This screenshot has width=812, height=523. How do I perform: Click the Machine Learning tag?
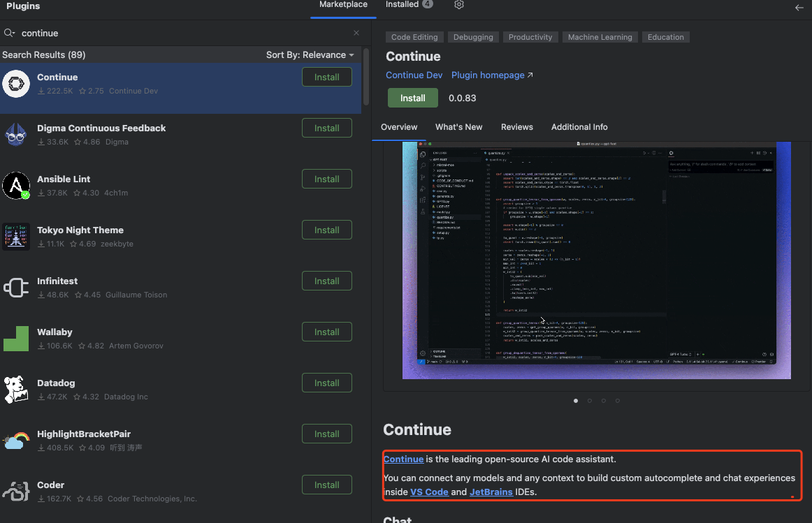click(x=600, y=37)
